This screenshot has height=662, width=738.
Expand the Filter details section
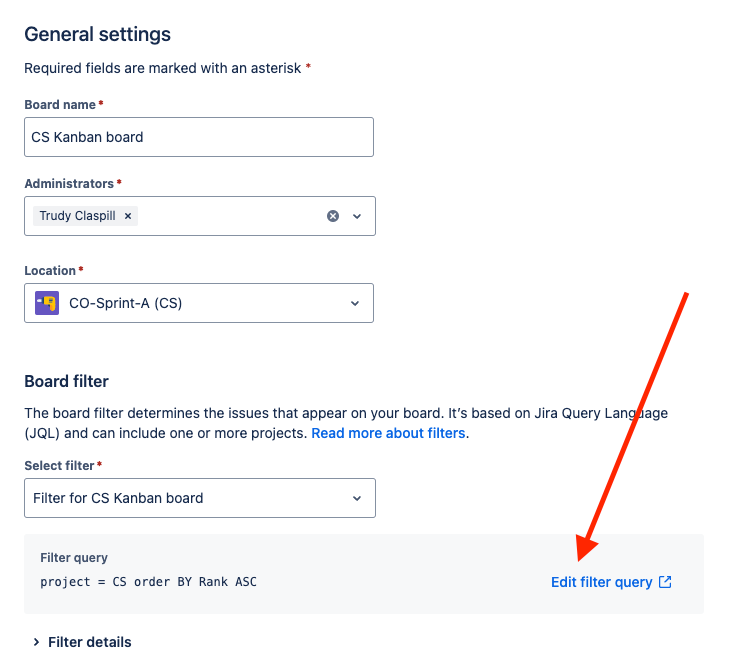coord(82,642)
